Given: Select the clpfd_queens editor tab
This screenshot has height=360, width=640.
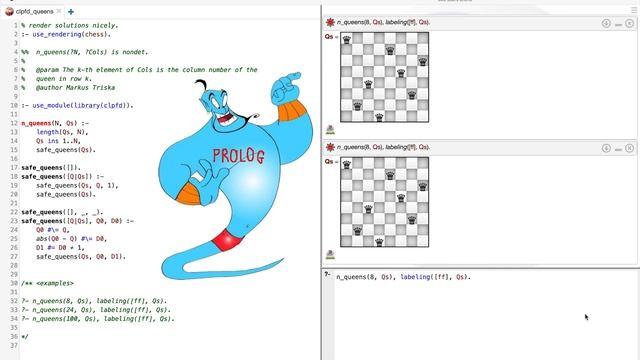Looking at the screenshot, I should coord(33,11).
